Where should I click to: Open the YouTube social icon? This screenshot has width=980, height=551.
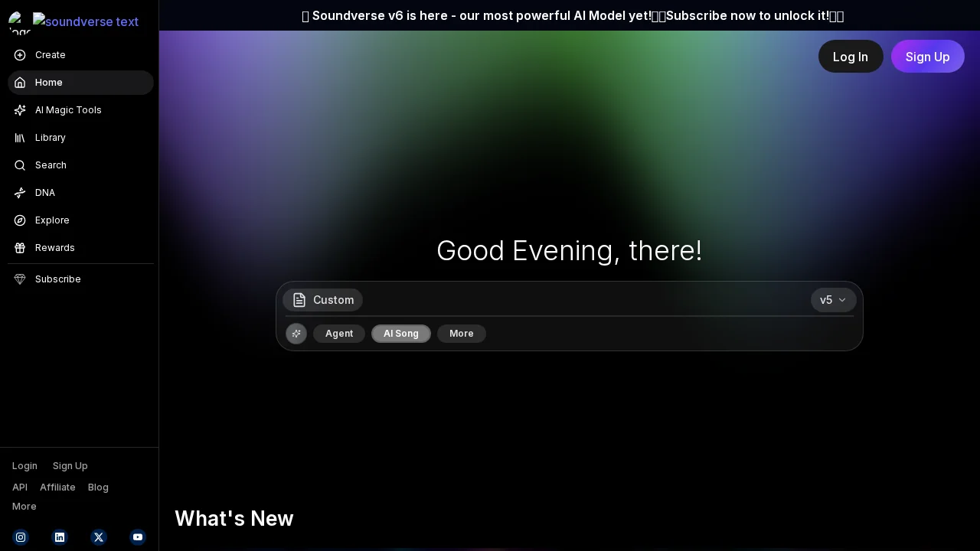[138, 537]
